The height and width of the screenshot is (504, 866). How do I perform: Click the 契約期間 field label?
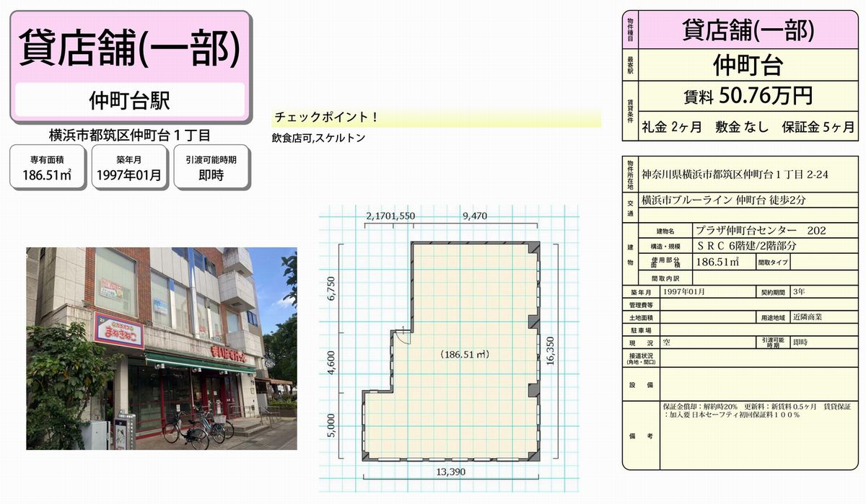point(772,292)
